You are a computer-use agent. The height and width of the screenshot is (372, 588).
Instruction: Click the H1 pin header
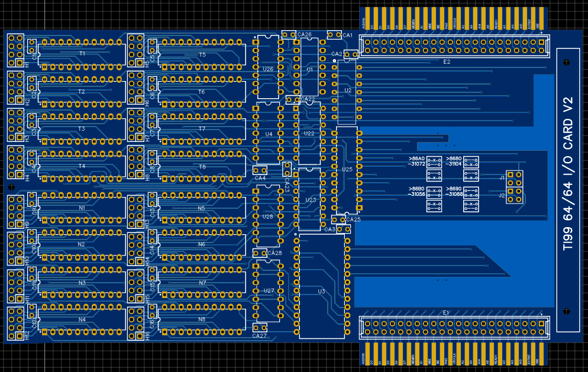(x=15, y=50)
